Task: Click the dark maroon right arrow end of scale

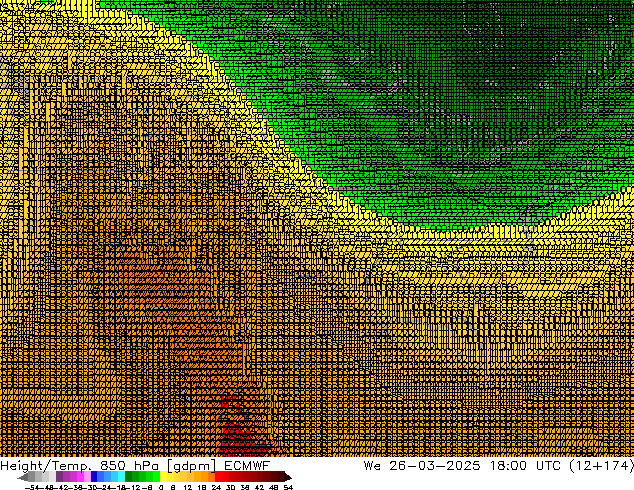Action: pyautogui.click(x=288, y=477)
